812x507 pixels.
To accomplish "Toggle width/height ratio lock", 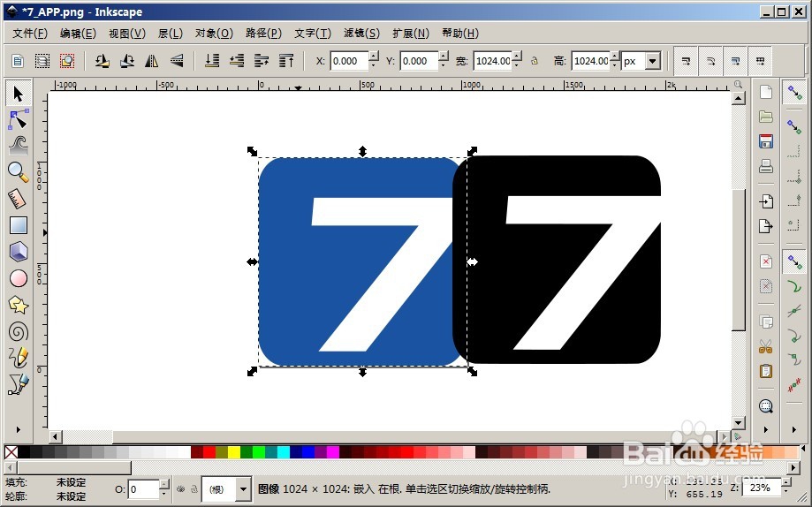I will tap(535, 61).
